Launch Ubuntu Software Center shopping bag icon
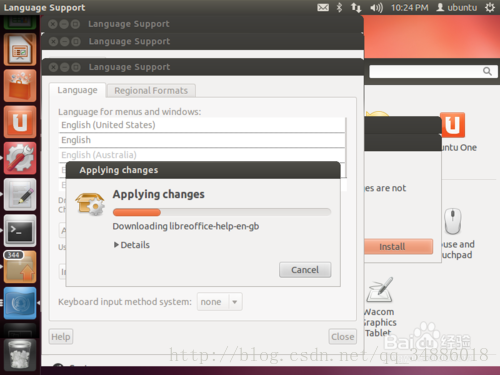This screenshot has height=375, width=500. [x=20, y=86]
